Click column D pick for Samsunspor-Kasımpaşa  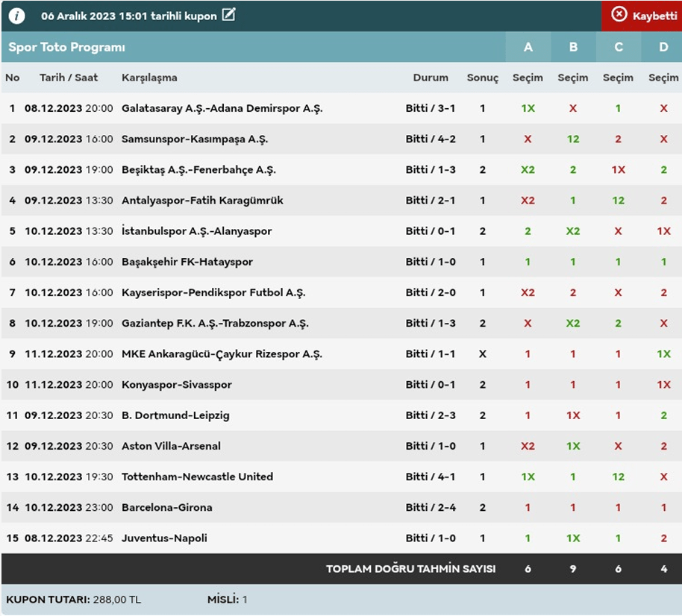pyautogui.click(x=663, y=139)
